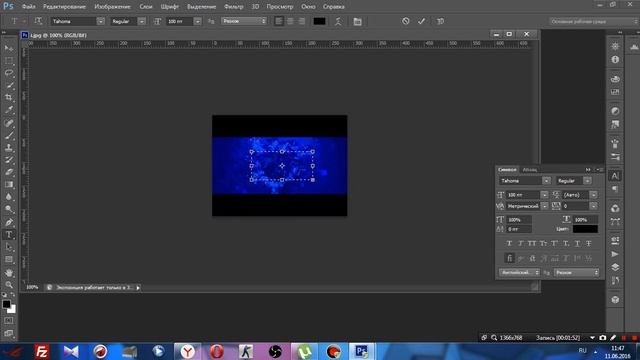Open the Фильтр menu
Image resolution: width=640 pixels, height=360 pixels.
[x=233, y=7]
